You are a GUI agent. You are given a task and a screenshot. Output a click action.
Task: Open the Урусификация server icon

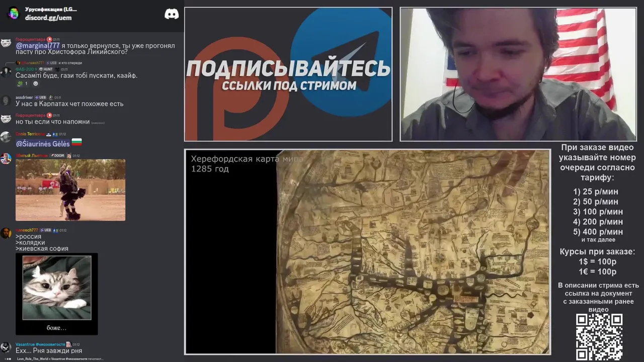click(14, 13)
